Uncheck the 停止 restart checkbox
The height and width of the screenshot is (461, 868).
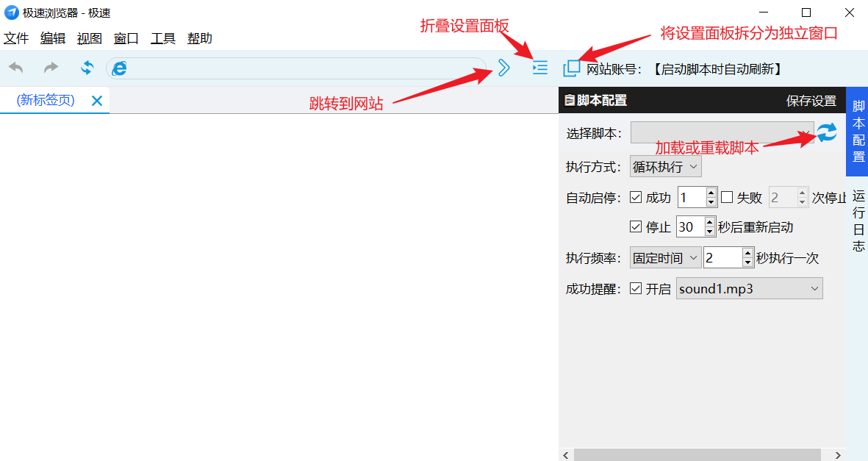(x=636, y=227)
